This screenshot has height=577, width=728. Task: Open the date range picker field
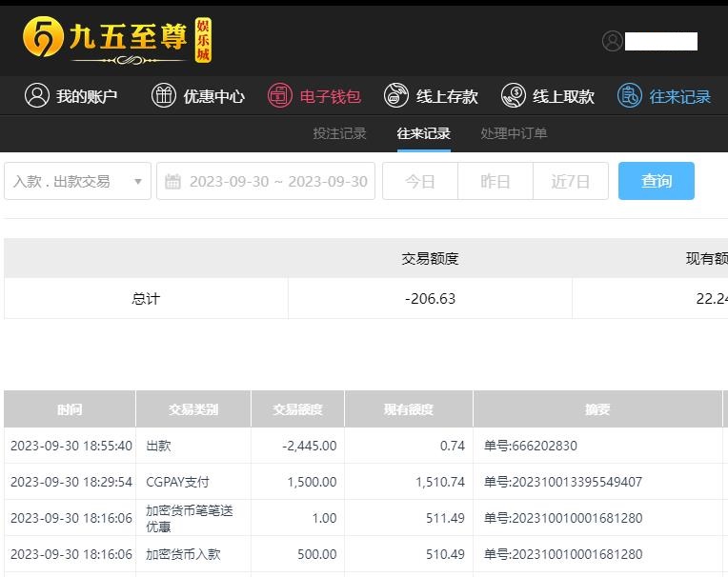(x=266, y=181)
